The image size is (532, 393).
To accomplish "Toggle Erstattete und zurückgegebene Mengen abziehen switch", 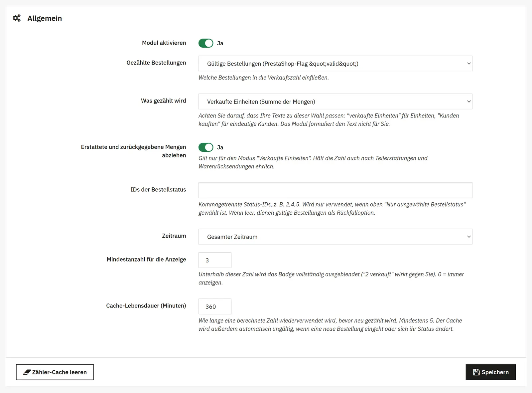I will click(x=206, y=147).
